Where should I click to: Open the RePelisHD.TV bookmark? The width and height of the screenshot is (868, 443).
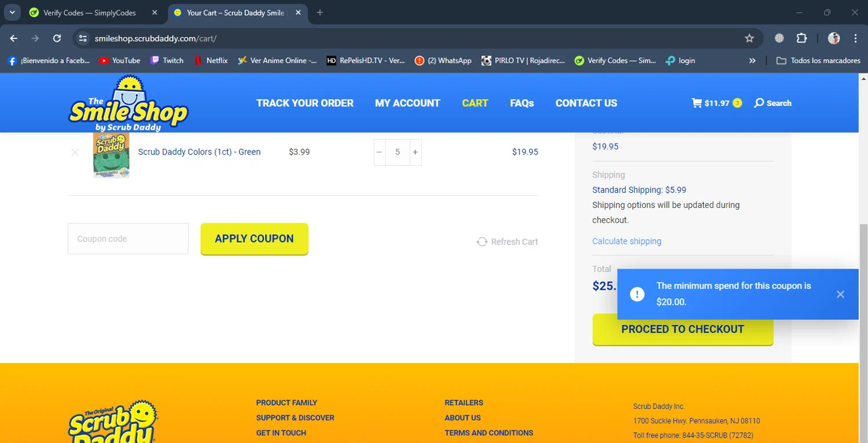coord(366,60)
